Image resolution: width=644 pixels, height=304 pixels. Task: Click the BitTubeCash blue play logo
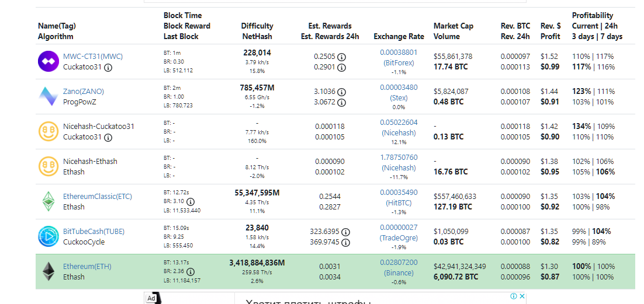click(x=49, y=236)
